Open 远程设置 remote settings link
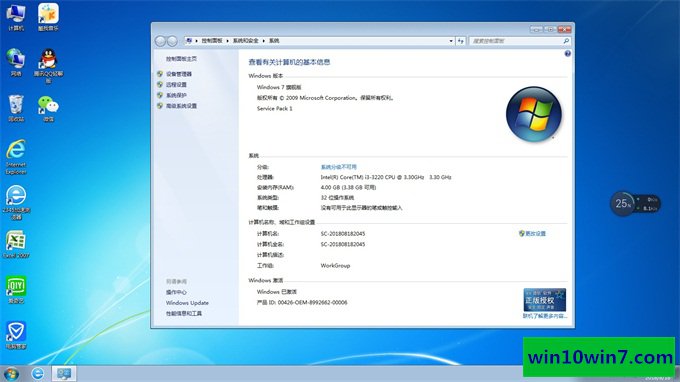The image size is (680, 382). 176,85
